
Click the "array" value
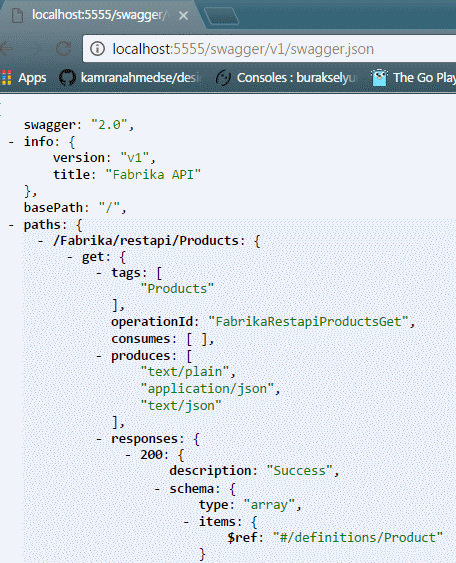click(x=269, y=505)
